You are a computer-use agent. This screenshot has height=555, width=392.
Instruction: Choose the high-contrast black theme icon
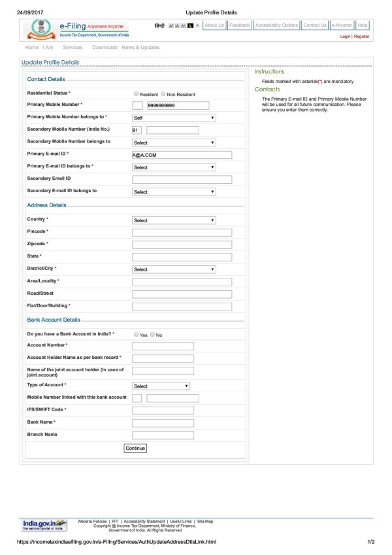(190, 25)
